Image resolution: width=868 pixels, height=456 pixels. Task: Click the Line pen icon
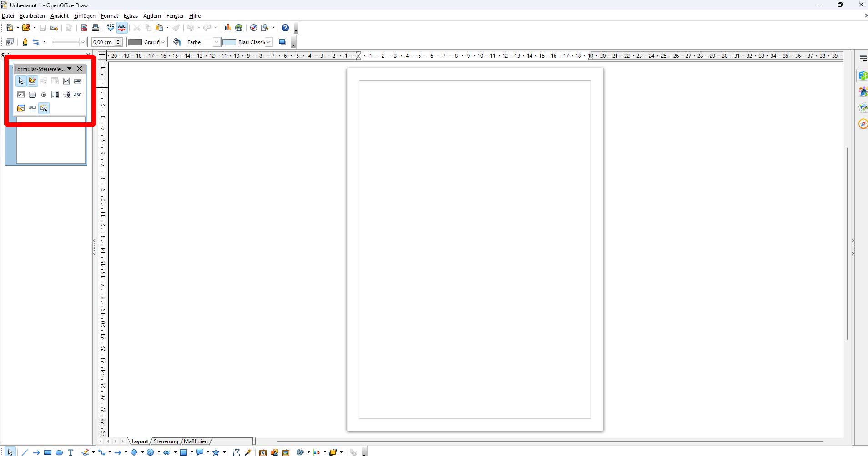[25, 42]
